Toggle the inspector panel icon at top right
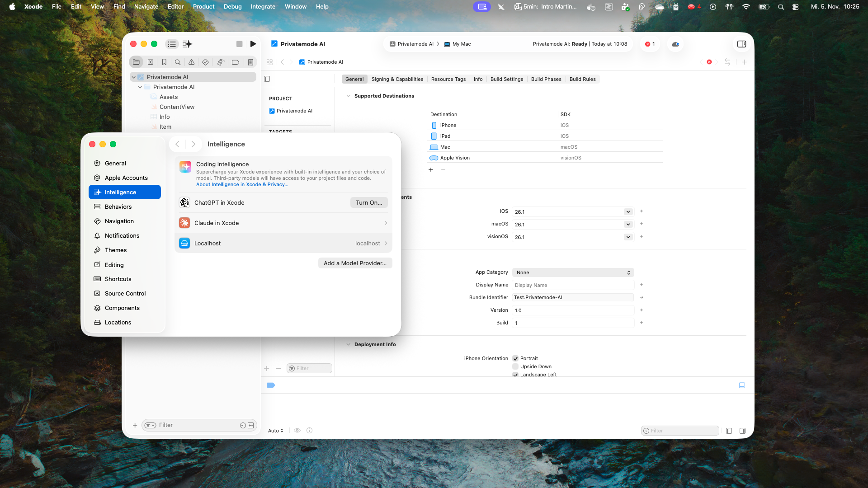The image size is (868, 488). pos(741,44)
